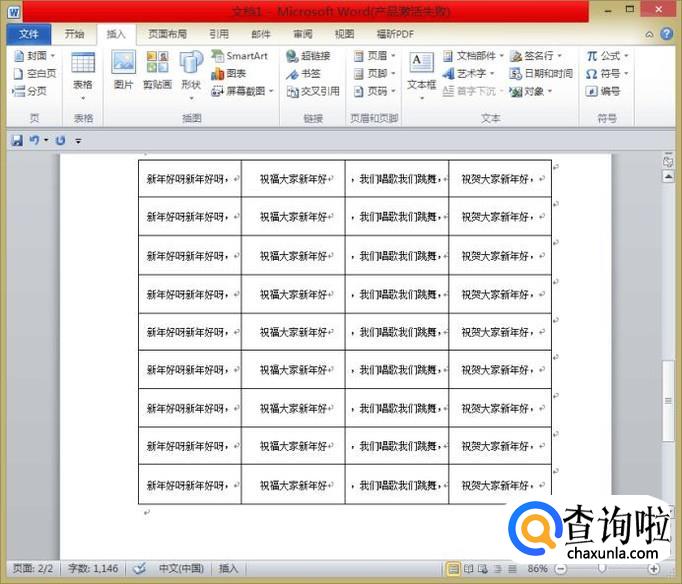This screenshot has width=682, height=584.
Task: Insert a Blank Page (空白页)
Action: (x=34, y=73)
